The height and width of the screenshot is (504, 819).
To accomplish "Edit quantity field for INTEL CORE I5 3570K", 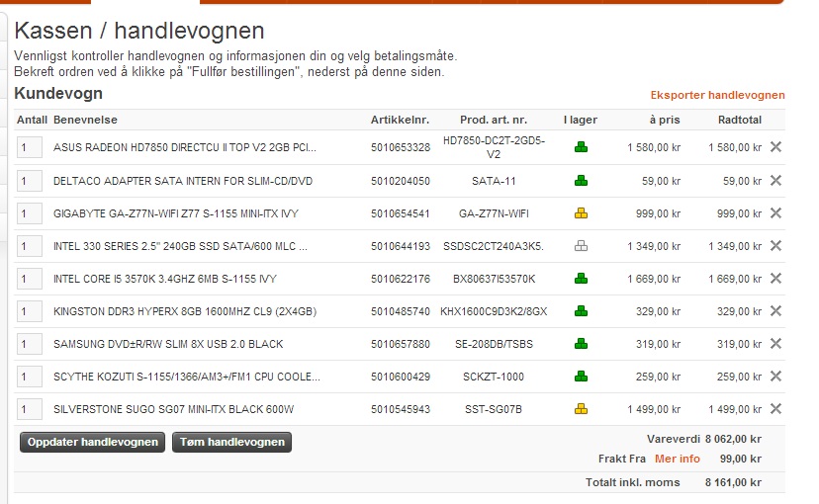I will [30, 279].
